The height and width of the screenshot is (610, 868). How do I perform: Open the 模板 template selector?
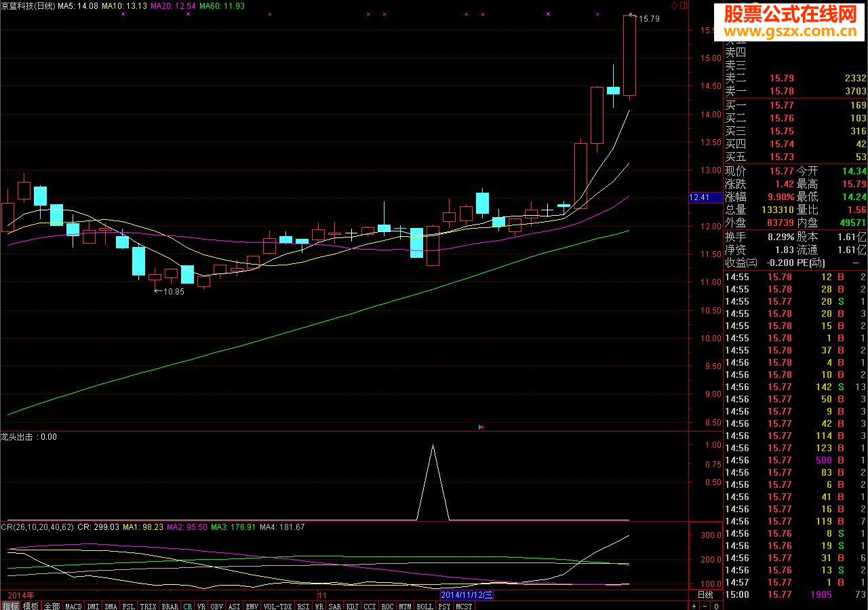[x=31, y=606]
